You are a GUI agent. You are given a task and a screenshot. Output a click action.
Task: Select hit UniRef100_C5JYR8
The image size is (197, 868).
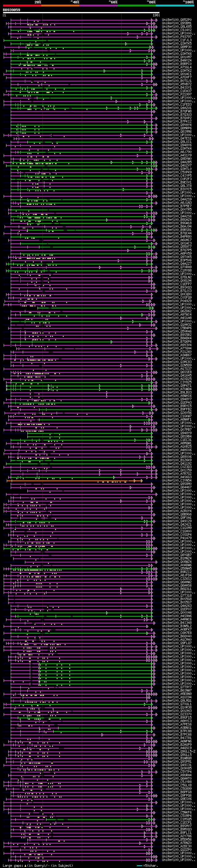click(177, 782)
